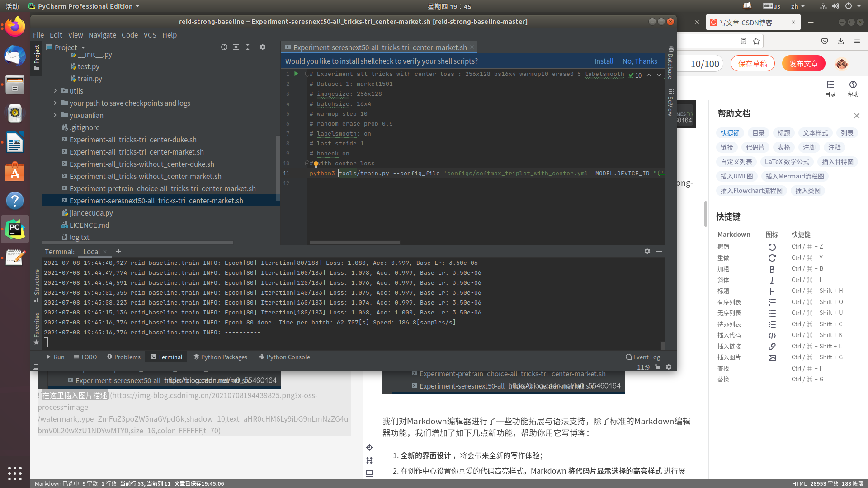
Task: Add a new terminal tab with plus
Action: click(118, 252)
